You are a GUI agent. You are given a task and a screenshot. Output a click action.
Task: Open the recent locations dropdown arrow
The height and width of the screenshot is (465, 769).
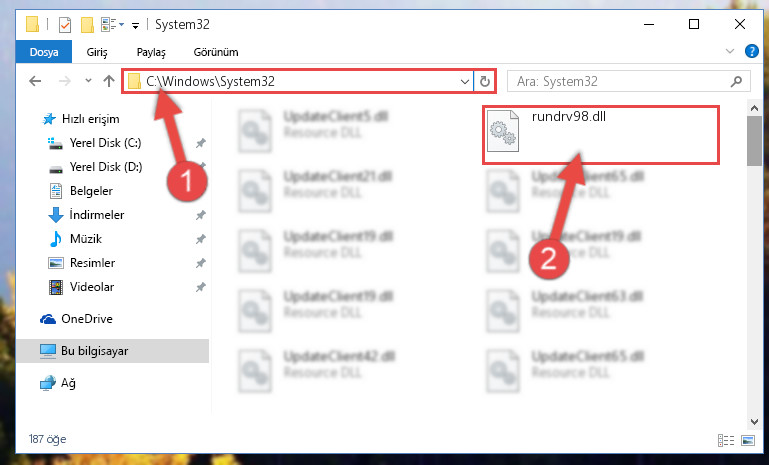(88, 81)
